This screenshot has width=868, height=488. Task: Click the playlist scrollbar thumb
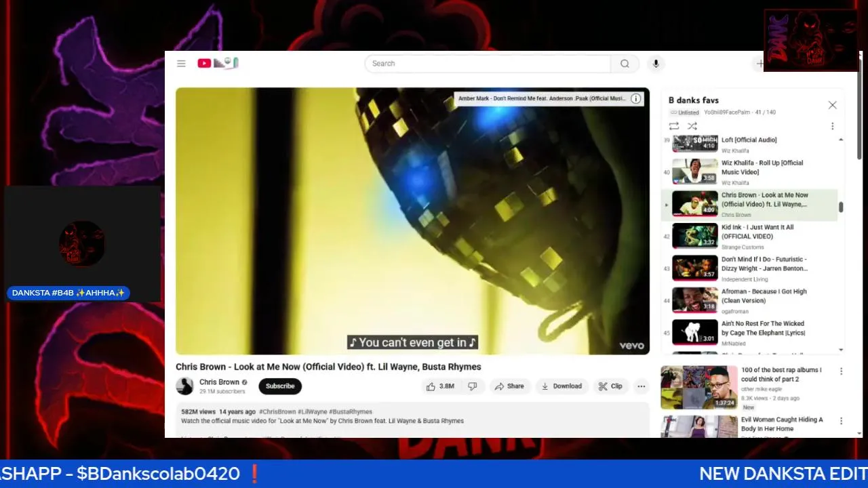pos(842,207)
